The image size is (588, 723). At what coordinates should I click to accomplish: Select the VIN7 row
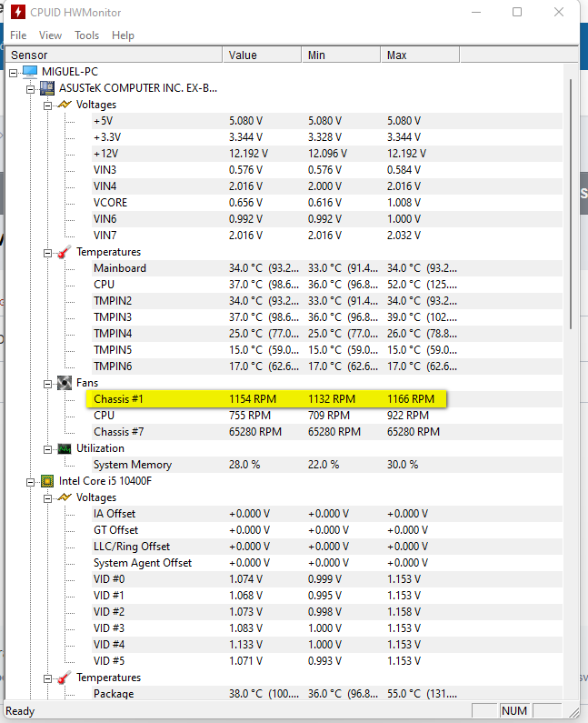tap(327, 236)
